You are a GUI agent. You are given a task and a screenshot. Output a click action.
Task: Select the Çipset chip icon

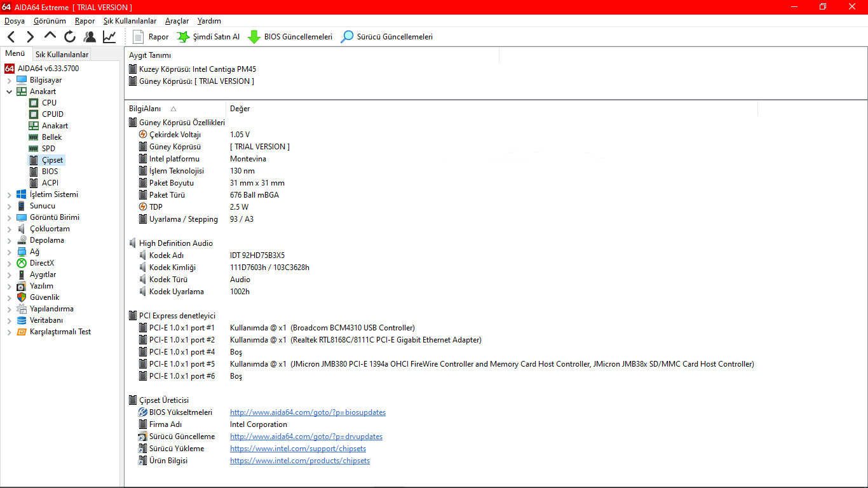click(x=34, y=160)
